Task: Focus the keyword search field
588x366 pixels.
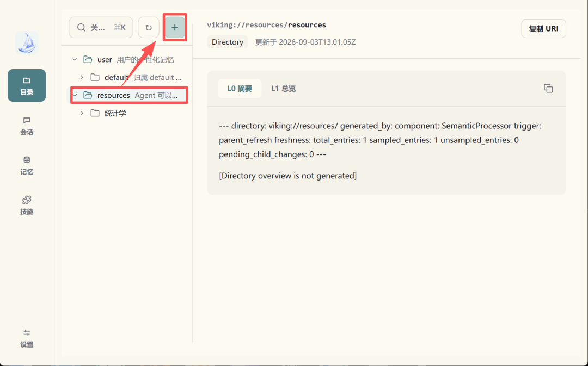Action: coord(101,27)
